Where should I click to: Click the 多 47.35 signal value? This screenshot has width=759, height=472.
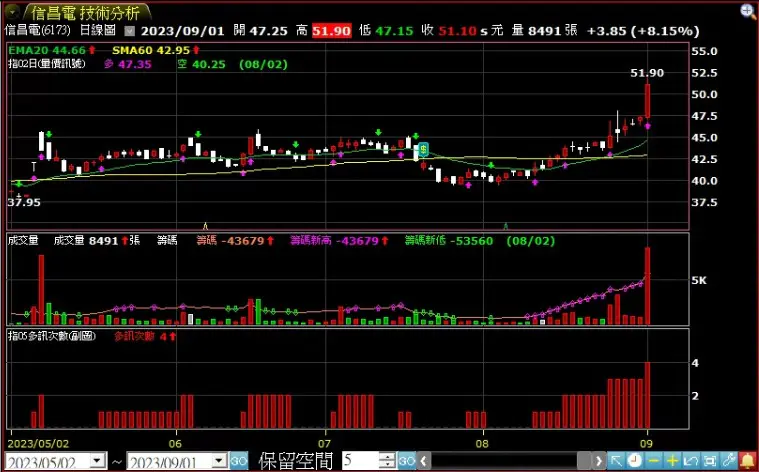[x=128, y=64]
